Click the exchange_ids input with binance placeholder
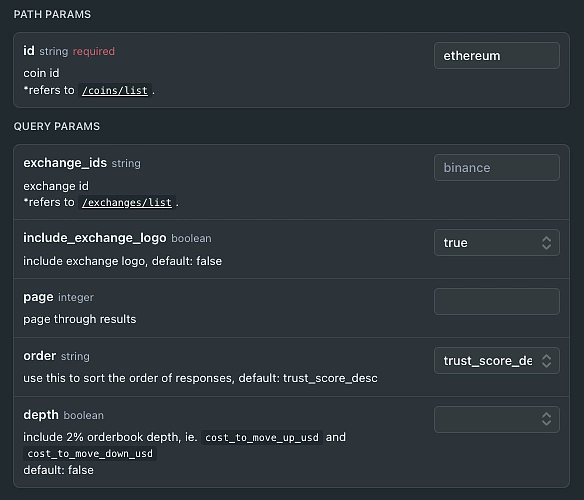The height and width of the screenshot is (500, 584). 496,168
